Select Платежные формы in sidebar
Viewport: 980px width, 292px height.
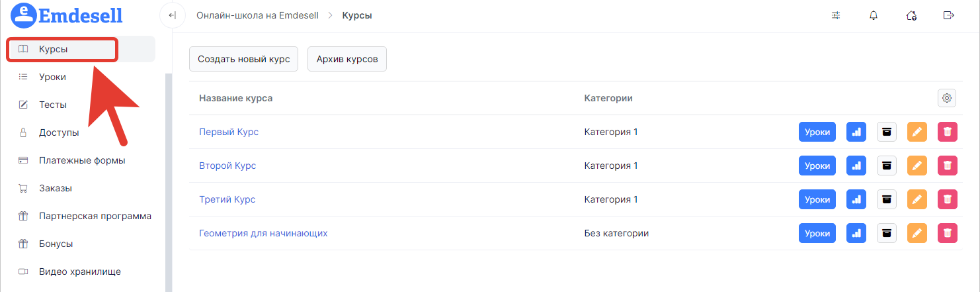pos(82,160)
